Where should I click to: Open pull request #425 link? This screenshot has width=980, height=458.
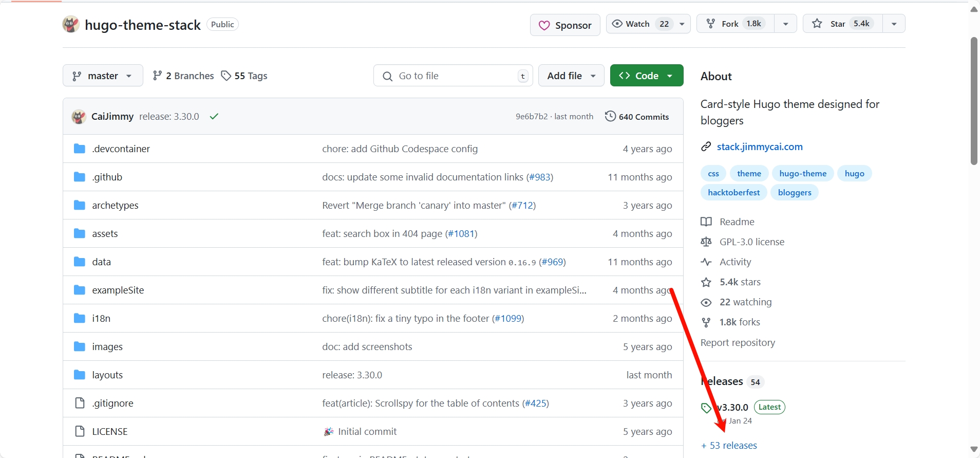535,404
